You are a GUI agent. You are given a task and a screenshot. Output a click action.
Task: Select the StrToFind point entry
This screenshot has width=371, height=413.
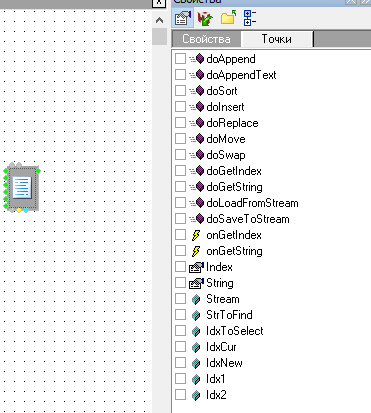(x=229, y=315)
